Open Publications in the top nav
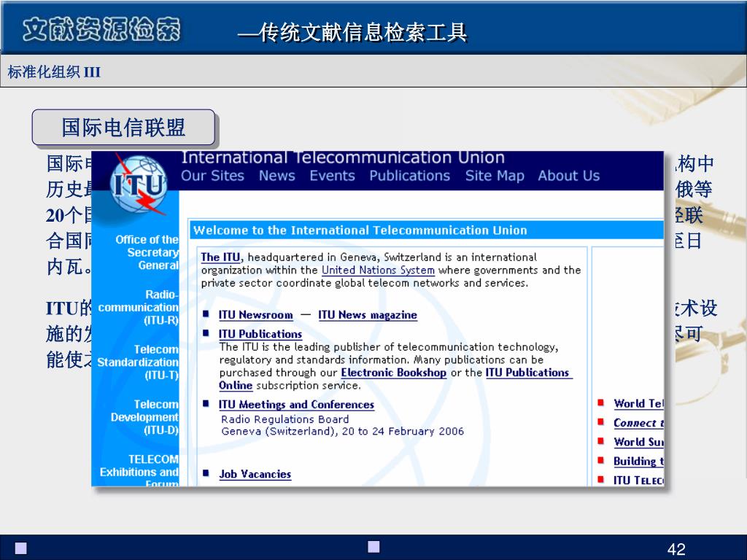 coord(410,176)
